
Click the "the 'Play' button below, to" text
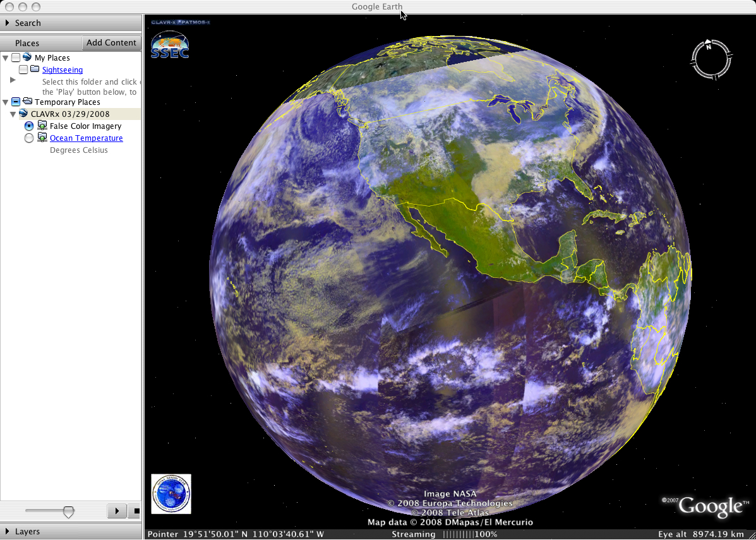[89, 92]
